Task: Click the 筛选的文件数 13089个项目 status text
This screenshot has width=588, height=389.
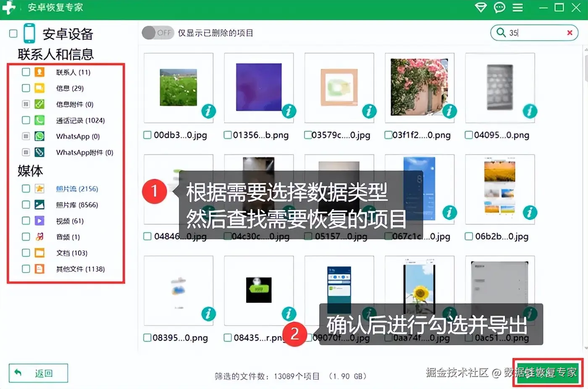Action: point(290,376)
